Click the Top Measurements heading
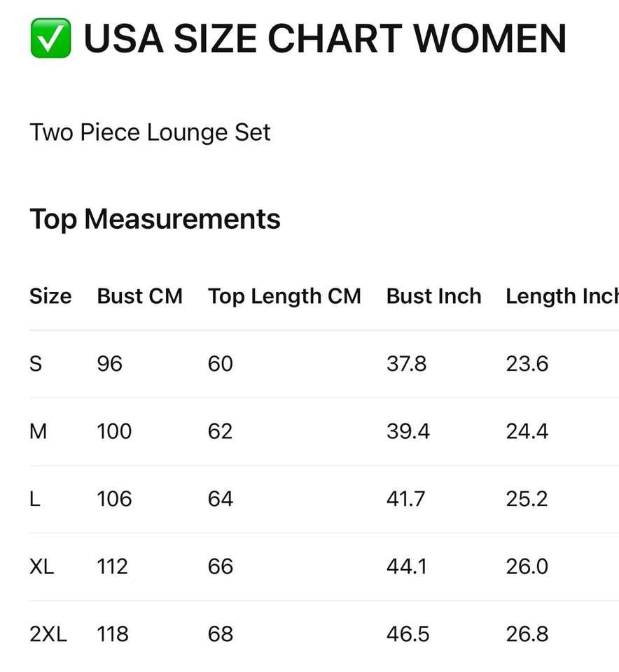619x672 pixels. [155, 219]
